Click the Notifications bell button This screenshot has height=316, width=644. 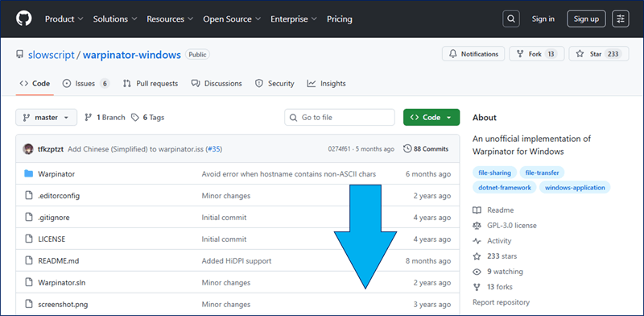[473, 54]
